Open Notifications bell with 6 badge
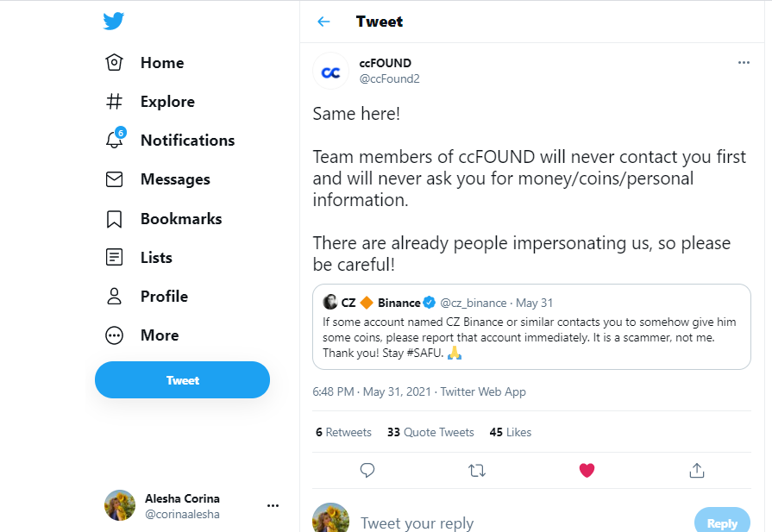772x532 pixels. pos(116,138)
